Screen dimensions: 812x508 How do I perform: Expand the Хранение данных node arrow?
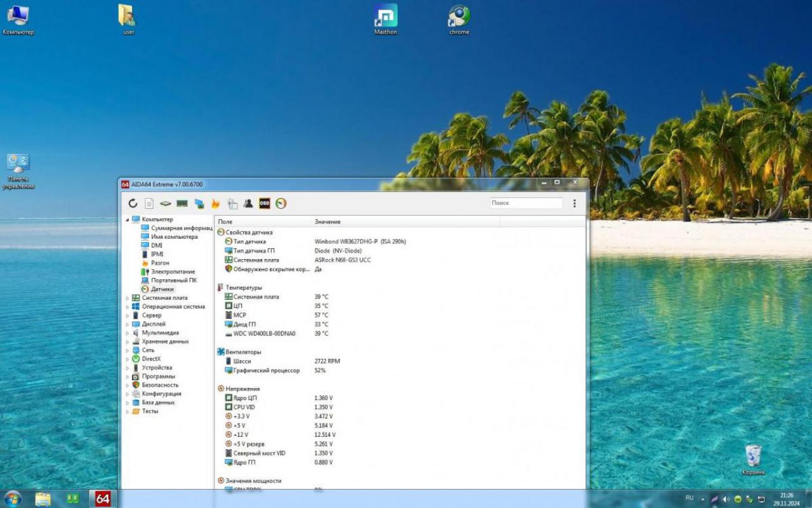(x=127, y=342)
